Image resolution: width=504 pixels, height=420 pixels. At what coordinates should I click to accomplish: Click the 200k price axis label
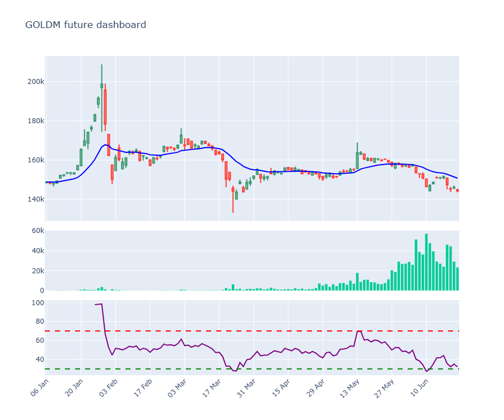36,82
